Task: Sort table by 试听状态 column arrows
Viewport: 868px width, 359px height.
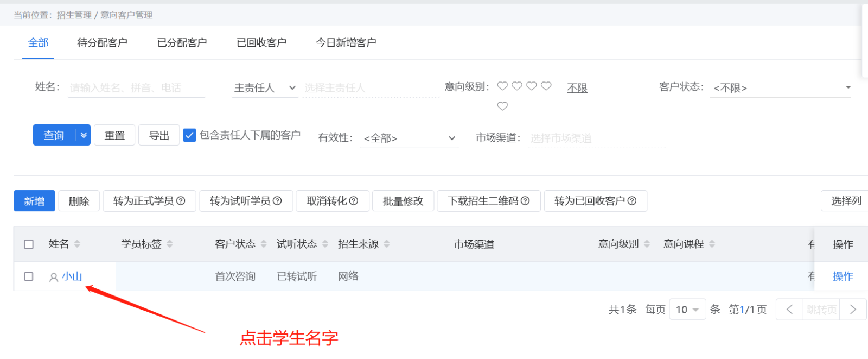Action: click(325, 244)
